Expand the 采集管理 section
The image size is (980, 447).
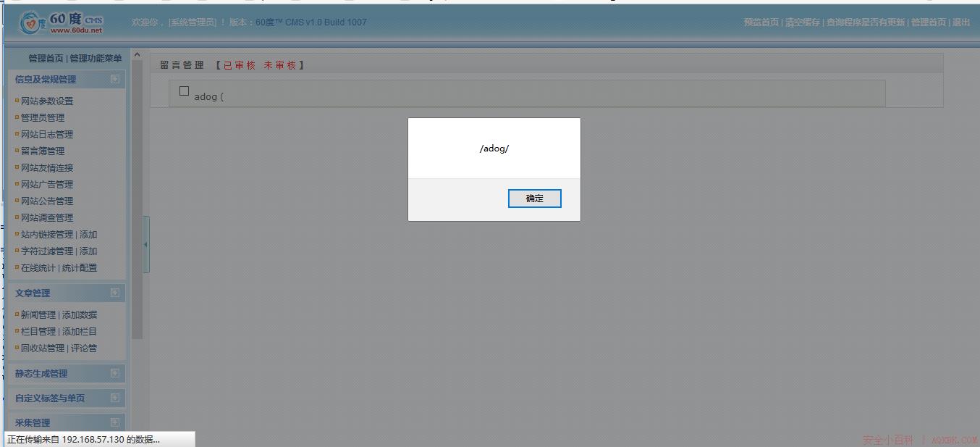114,422
